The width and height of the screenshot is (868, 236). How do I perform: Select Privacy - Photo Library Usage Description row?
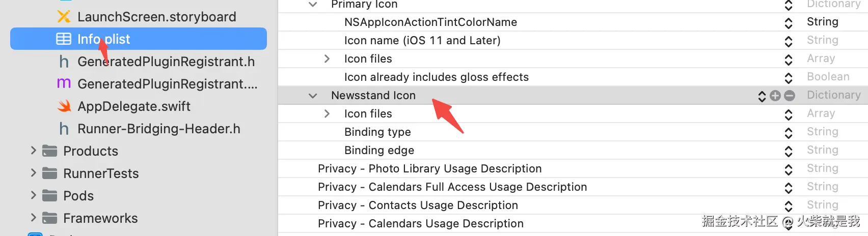click(429, 169)
